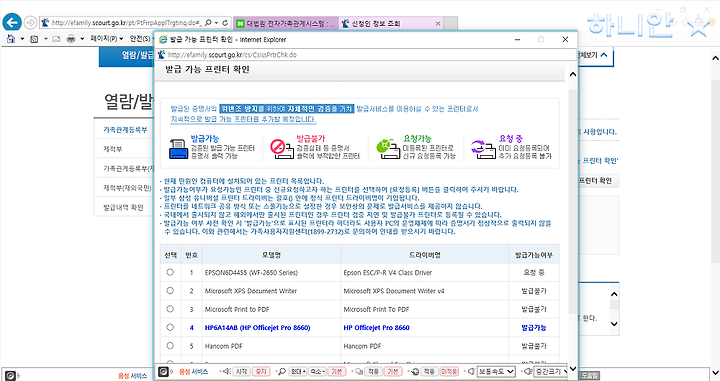This screenshot has height=381, width=720.
Task: Click the IE forward arrow button
Action: click(30, 22)
